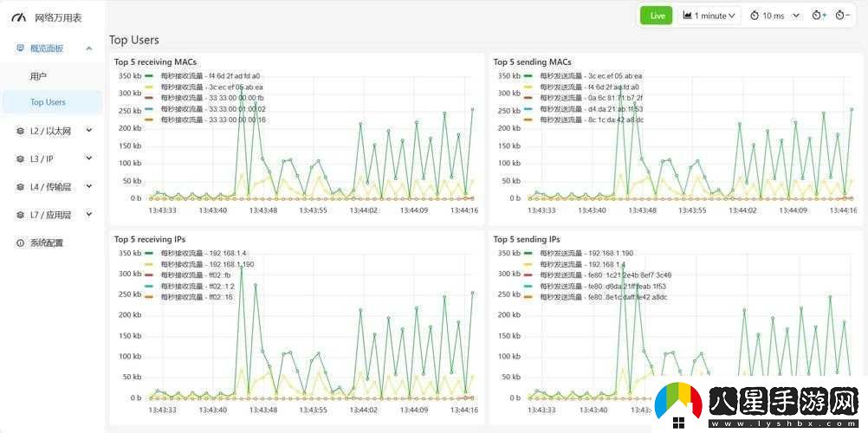Open the 10 ms refresh interval dropdown
Viewport: 868px width, 433px height.
pyautogui.click(x=774, y=16)
